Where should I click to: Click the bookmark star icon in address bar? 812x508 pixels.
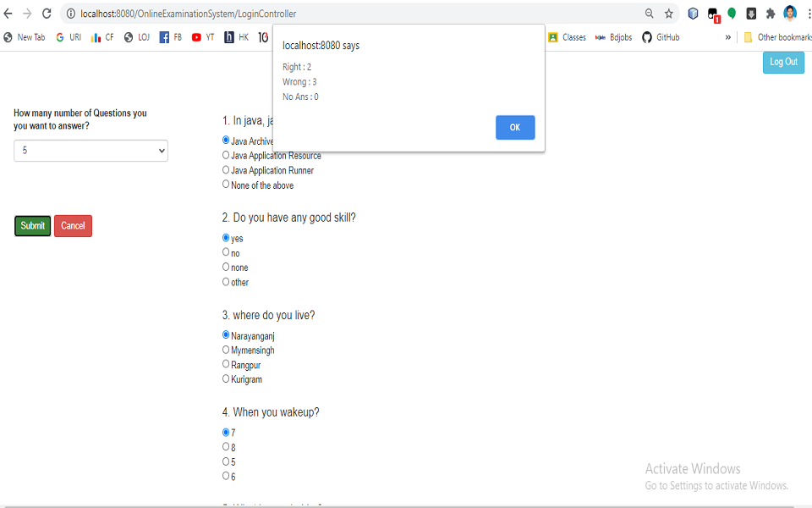[668, 14]
